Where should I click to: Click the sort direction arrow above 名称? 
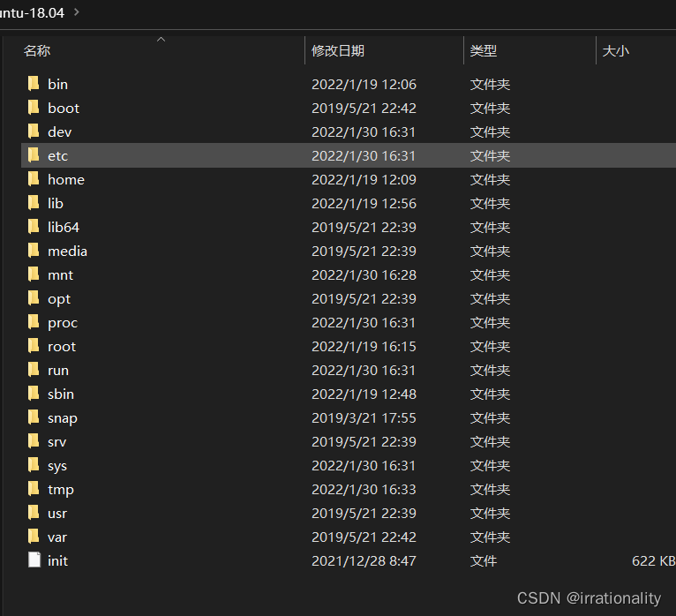pyautogui.click(x=161, y=39)
